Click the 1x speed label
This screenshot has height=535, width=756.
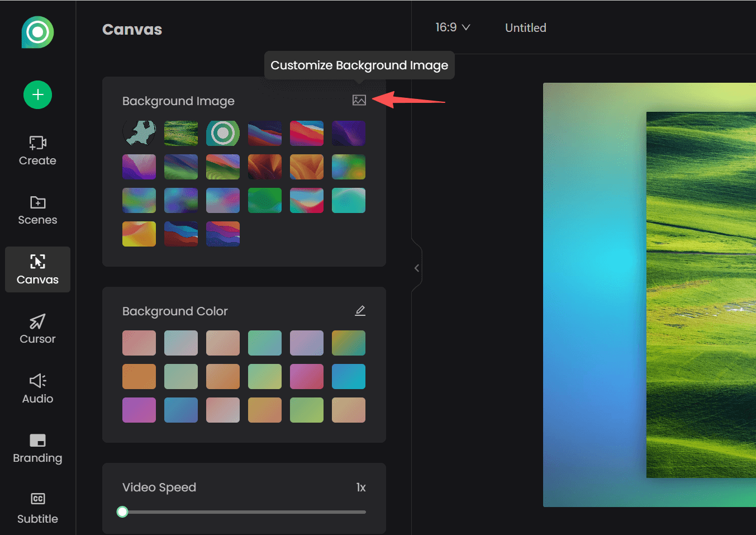coord(361,487)
